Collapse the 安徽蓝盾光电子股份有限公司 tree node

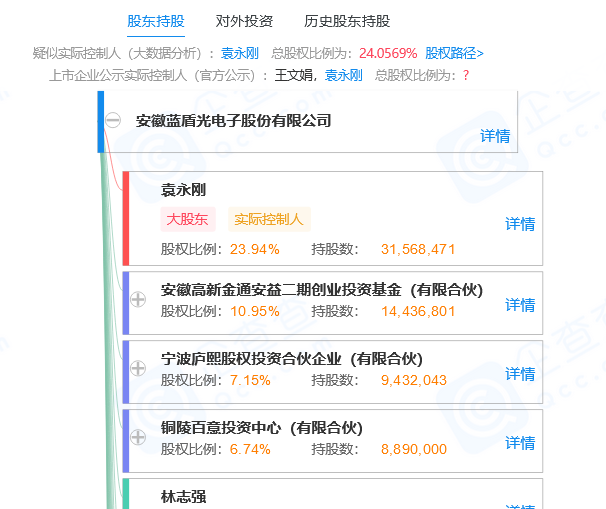click(x=113, y=120)
